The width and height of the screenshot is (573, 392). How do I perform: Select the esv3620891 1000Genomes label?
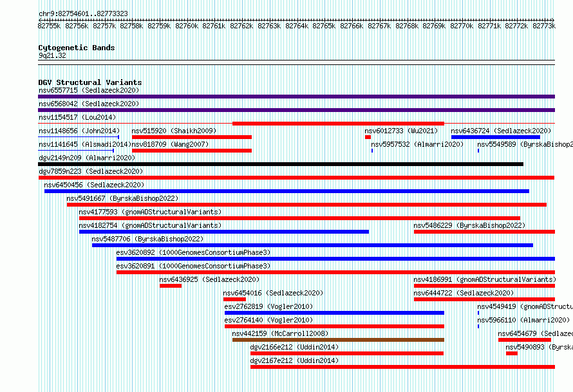click(194, 266)
